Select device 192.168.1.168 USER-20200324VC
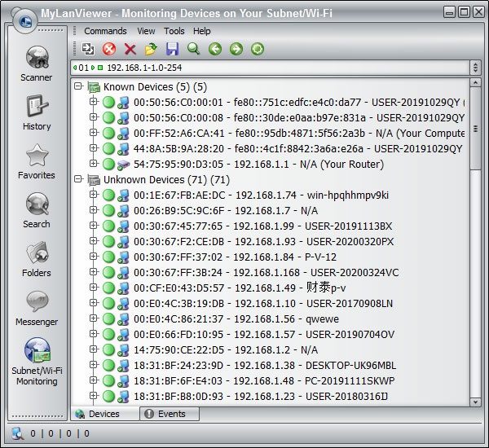The height and width of the screenshot is (448, 489). click(x=266, y=273)
